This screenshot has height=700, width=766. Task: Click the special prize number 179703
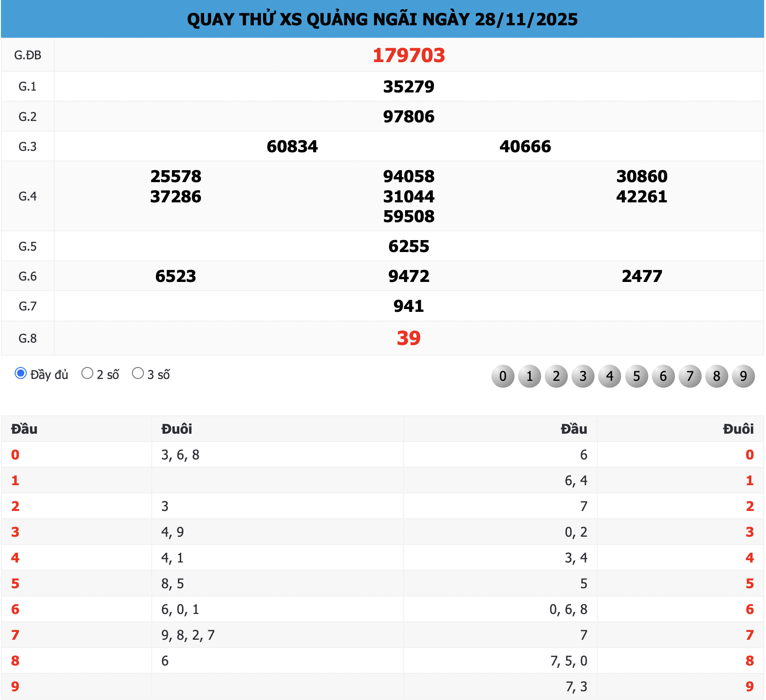[409, 55]
